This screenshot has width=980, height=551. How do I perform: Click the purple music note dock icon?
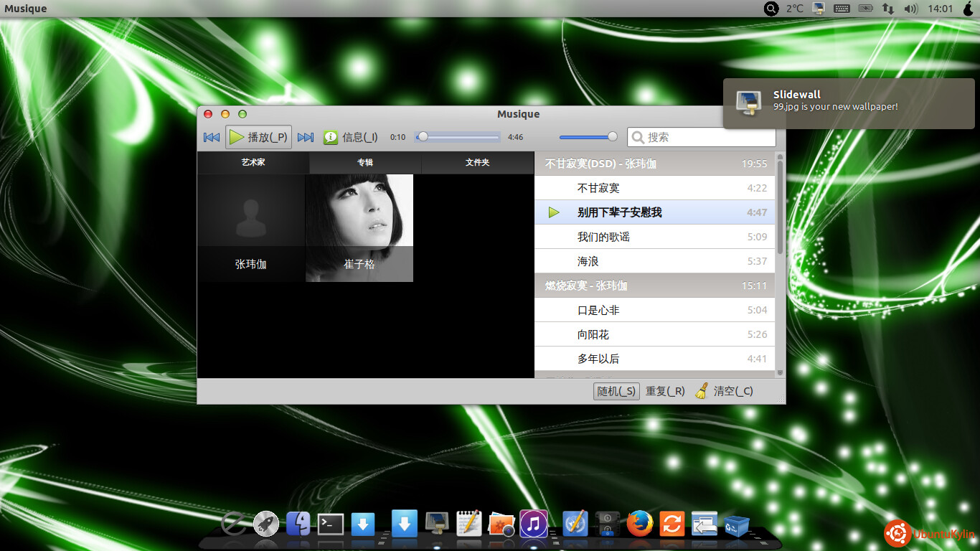[533, 524]
